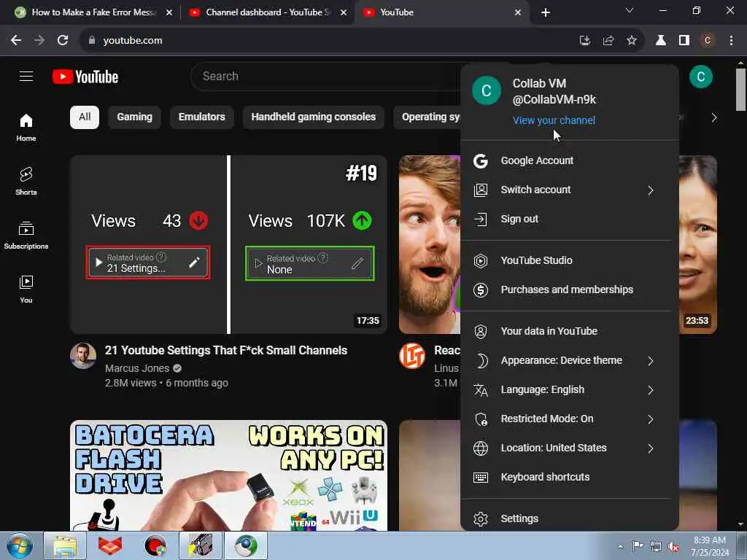
Task: Open Purchases and memberships
Action: click(x=569, y=289)
